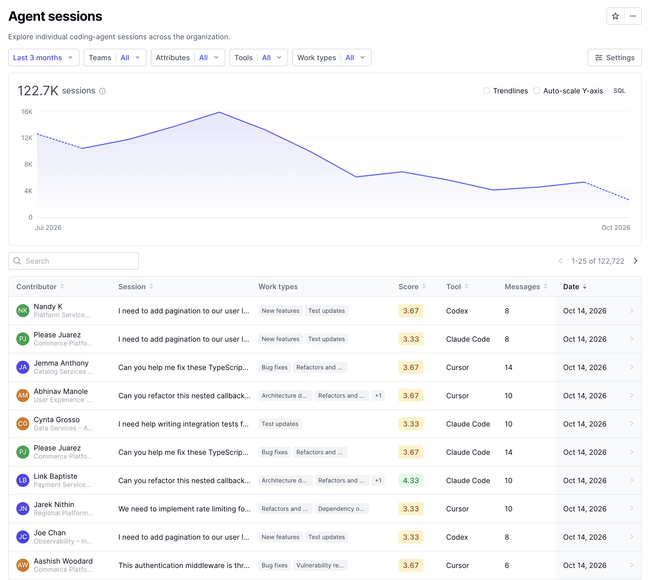This screenshot has height=580, width=650.
Task: Open the Tools filter dropdown
Action: pos(258,58)
